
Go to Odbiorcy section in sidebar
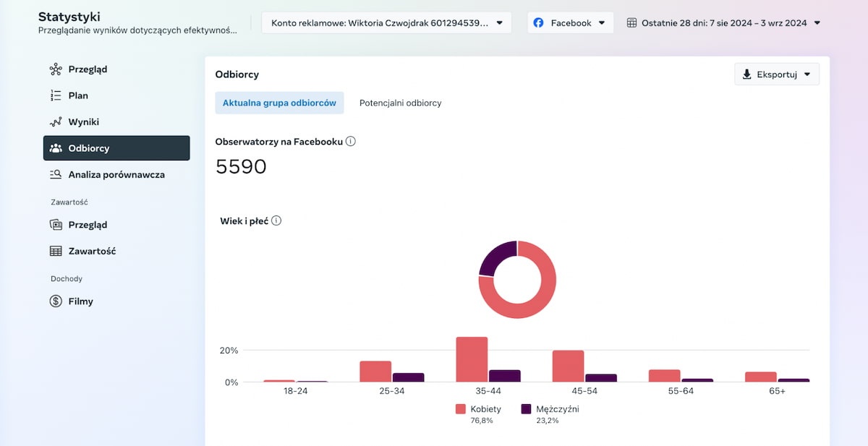(116, 148)
